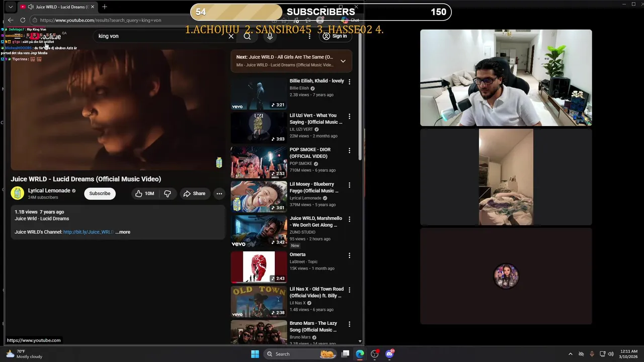
Task: Open options for Old Town Road video
Action: tap(349, 290)
